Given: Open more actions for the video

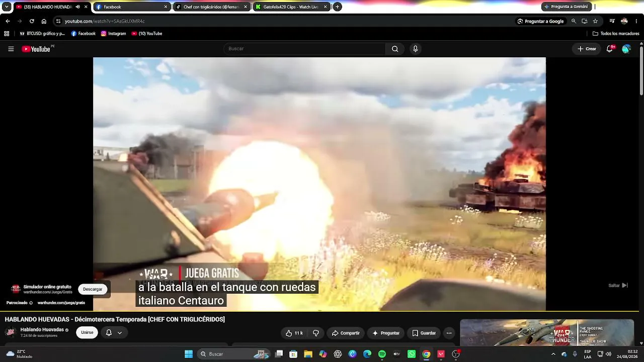Looking at the screenshot, I should (x=449, y=333).
